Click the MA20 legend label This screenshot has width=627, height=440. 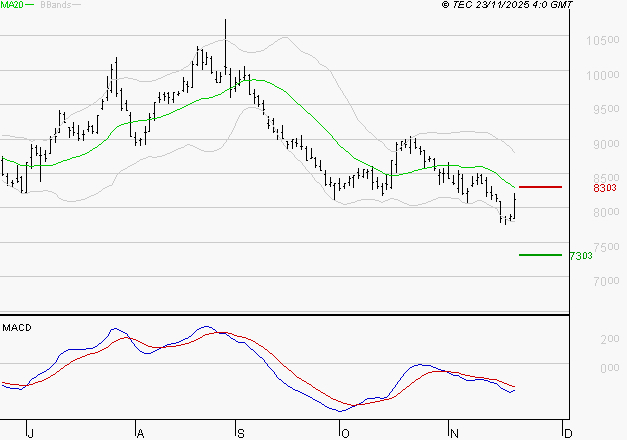[11, 4]
